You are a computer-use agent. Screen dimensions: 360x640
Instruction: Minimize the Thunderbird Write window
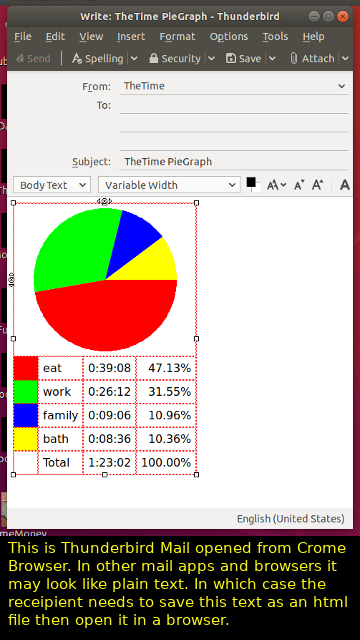click(x=314, y=16)
